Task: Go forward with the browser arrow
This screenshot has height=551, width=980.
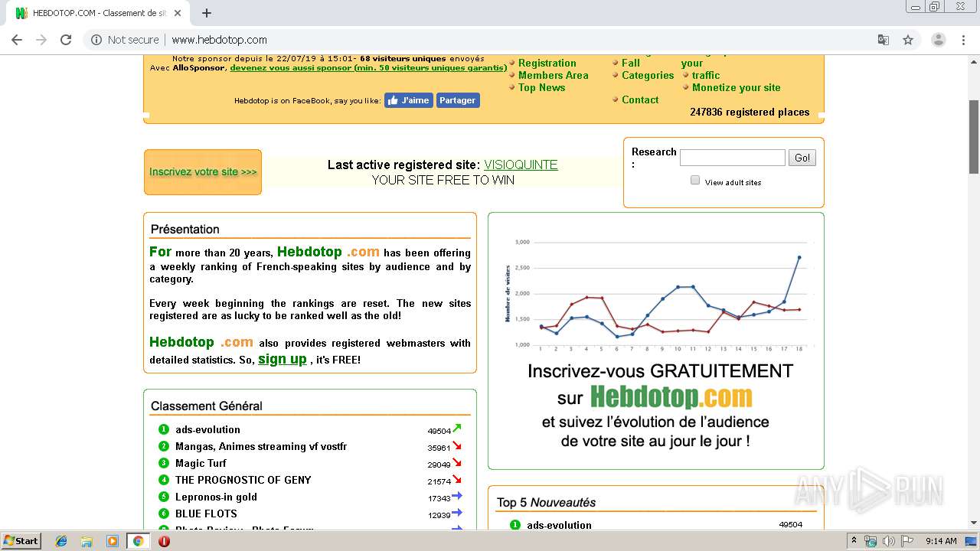Action: 41,40
